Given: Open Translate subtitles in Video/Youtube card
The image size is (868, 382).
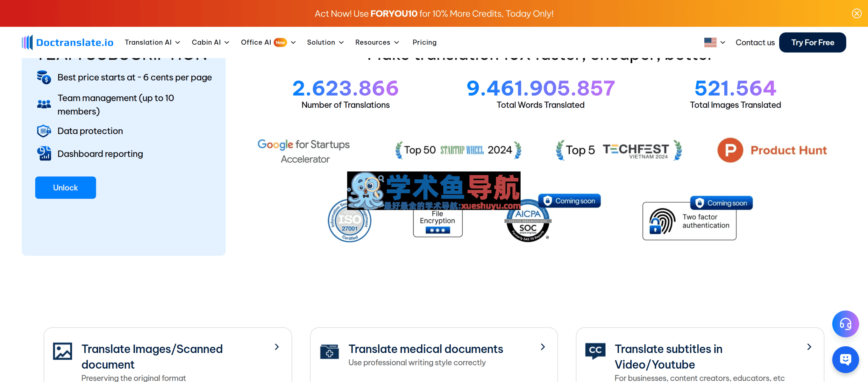Looking at the screenshot, I should (x=700, y=355).
